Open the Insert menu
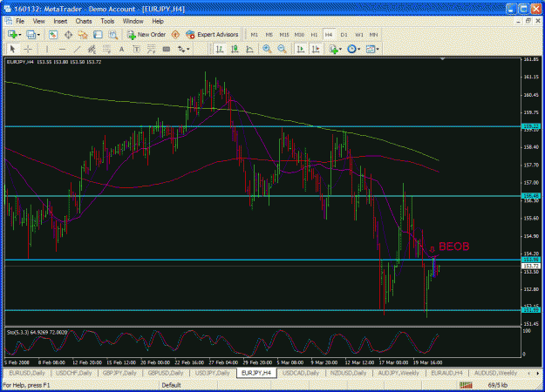Image resolution: width=545 pixels, height=392 pixels. pos(60,22)
